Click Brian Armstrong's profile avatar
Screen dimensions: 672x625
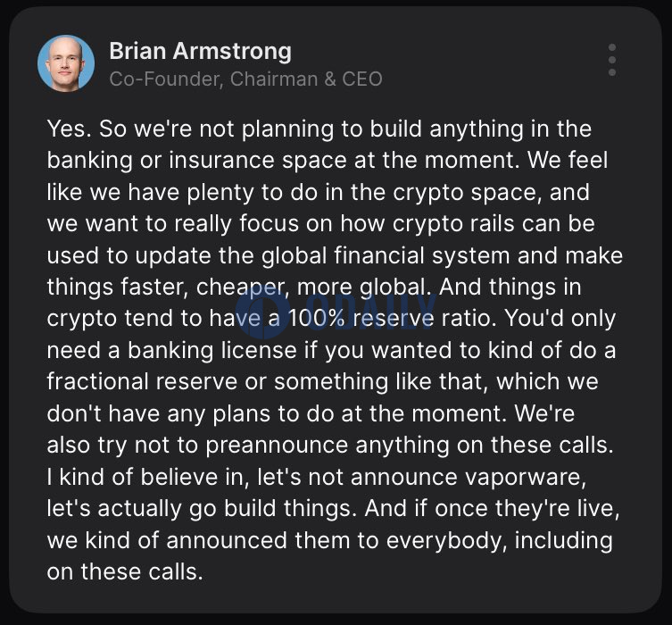(66, 63)
